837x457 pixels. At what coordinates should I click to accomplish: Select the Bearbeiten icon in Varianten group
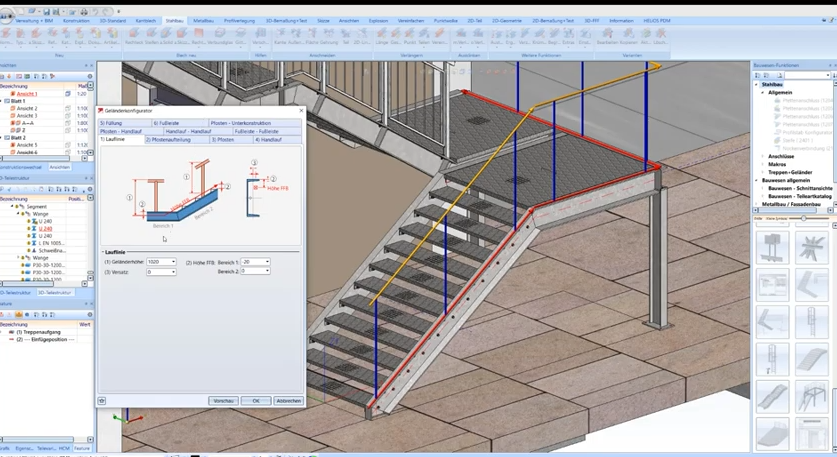[x=607, y=34]
